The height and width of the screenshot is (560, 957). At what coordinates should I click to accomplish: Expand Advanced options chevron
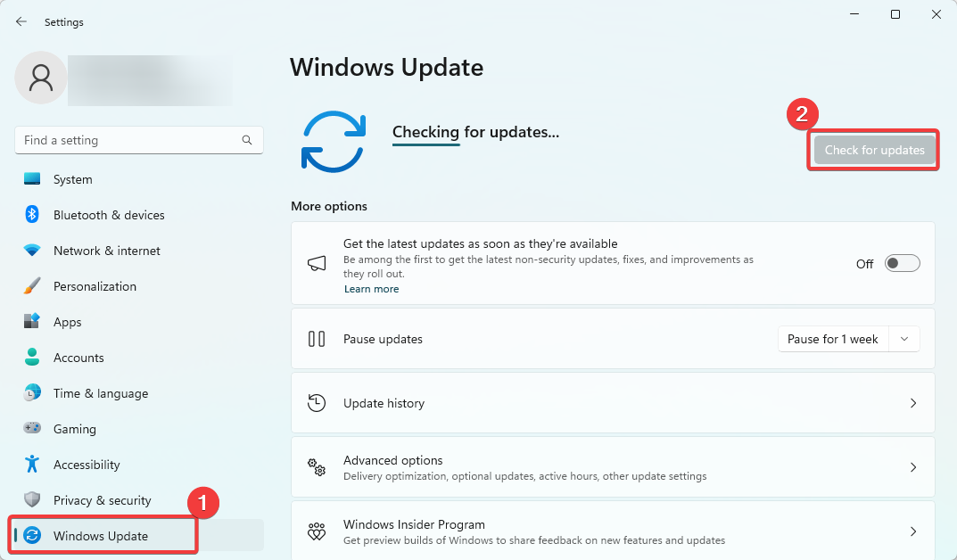coord(912,467)
